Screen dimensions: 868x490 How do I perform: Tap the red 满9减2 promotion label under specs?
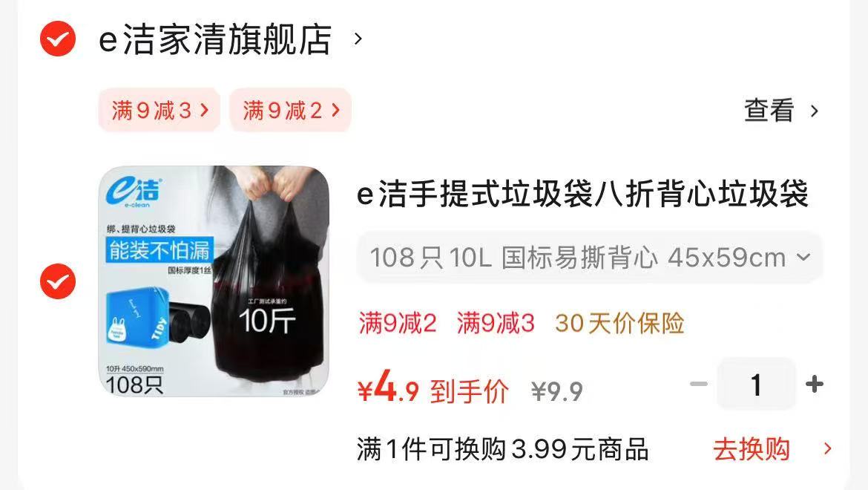[x=398, y=324]
